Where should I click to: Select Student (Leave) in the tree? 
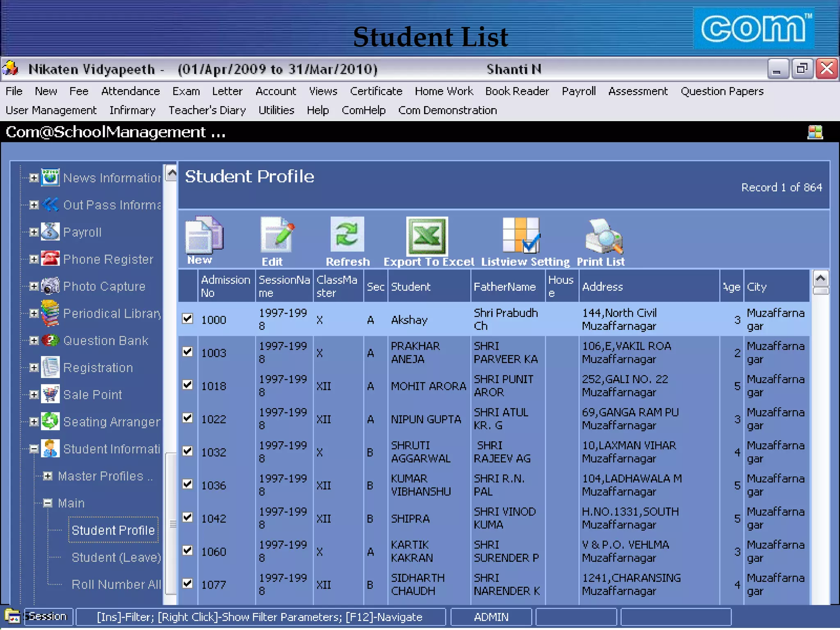[116, 557]
